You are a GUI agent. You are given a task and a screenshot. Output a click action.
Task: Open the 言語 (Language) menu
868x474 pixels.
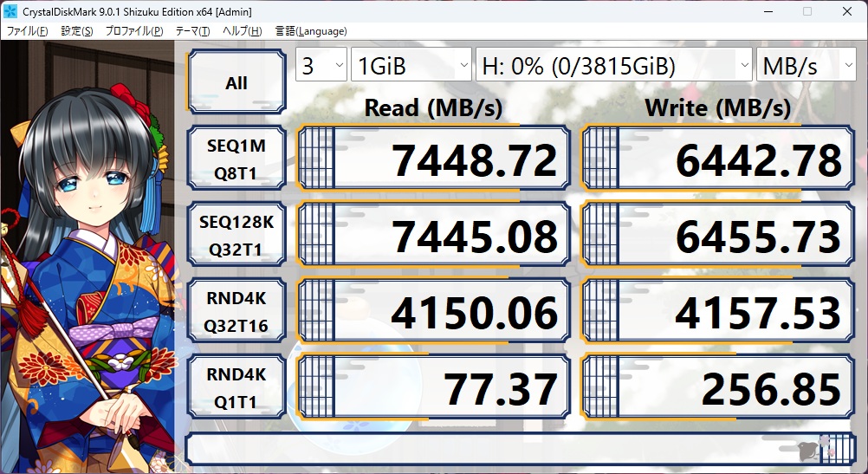[311, 31]
